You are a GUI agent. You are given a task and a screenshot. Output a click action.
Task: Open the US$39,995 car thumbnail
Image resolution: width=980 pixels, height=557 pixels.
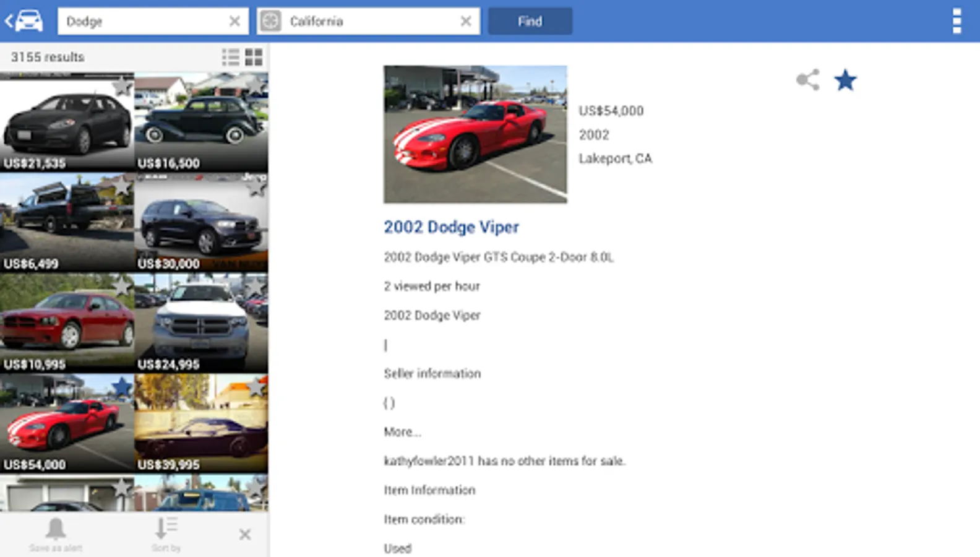(x=201, y=423)
